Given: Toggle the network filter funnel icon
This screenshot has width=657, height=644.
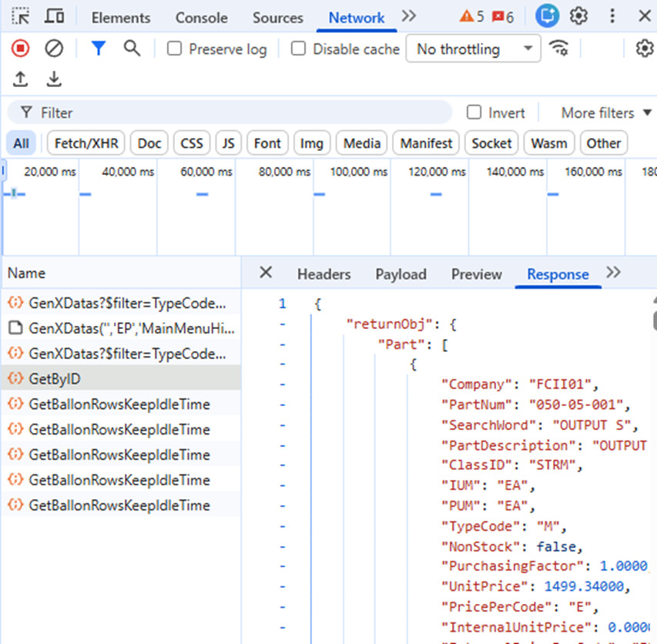Looking at the screenshot, I should [98, 49].
